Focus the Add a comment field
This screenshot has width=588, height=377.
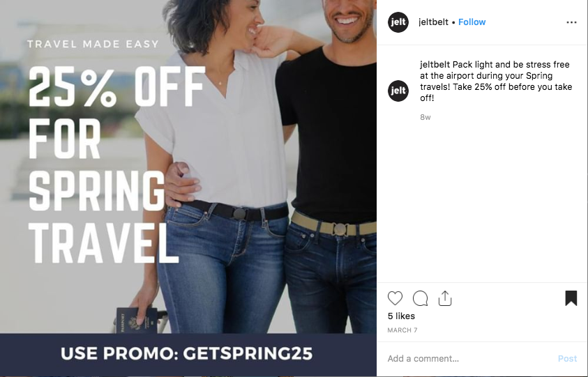coord(469,359)
